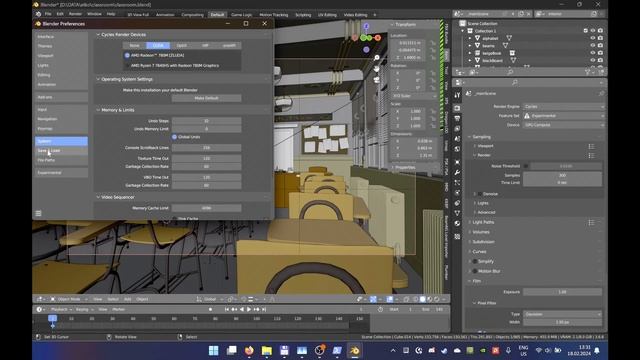Open the XYZ Euler rotation dropdown

(x=414, y=96)
